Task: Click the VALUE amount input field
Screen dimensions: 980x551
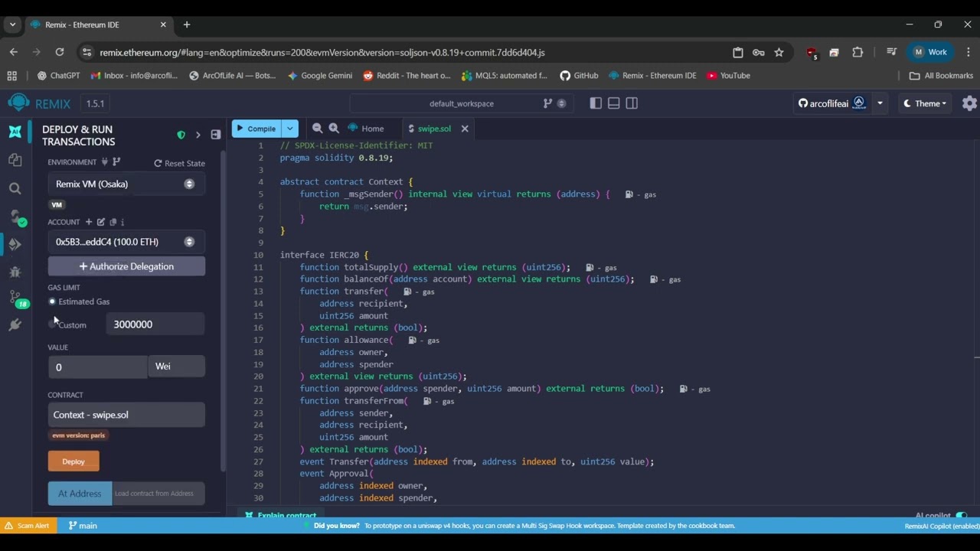Action: pos(97,367)
